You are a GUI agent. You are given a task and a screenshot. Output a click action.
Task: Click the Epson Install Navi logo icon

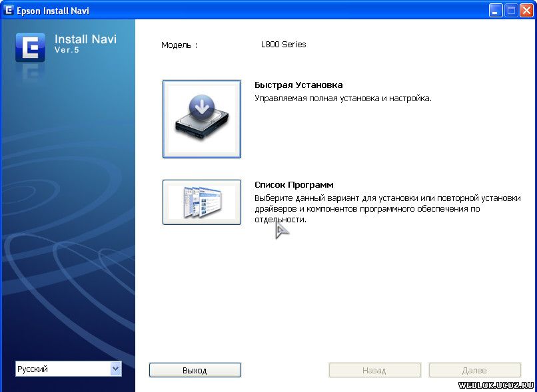(x=30, y=47)
